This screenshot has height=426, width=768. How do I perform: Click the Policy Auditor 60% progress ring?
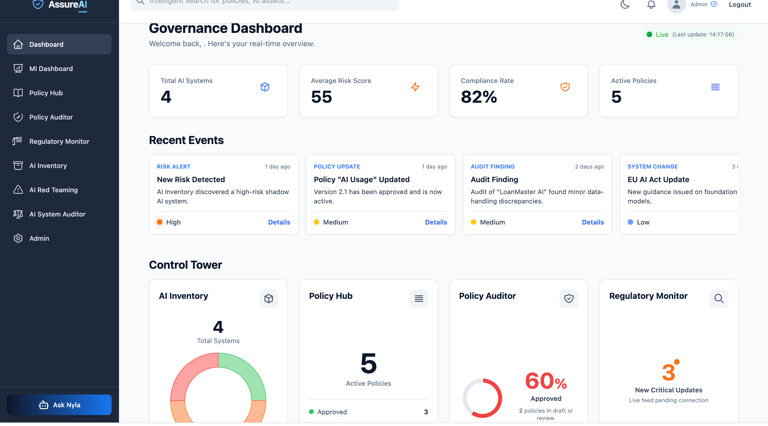coord(483,398)
